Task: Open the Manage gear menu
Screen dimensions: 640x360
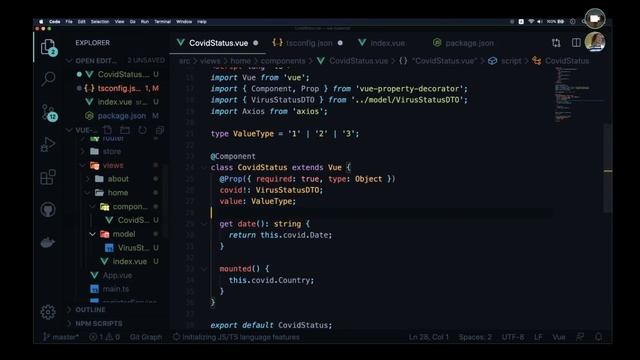Action: pos(48,312)
